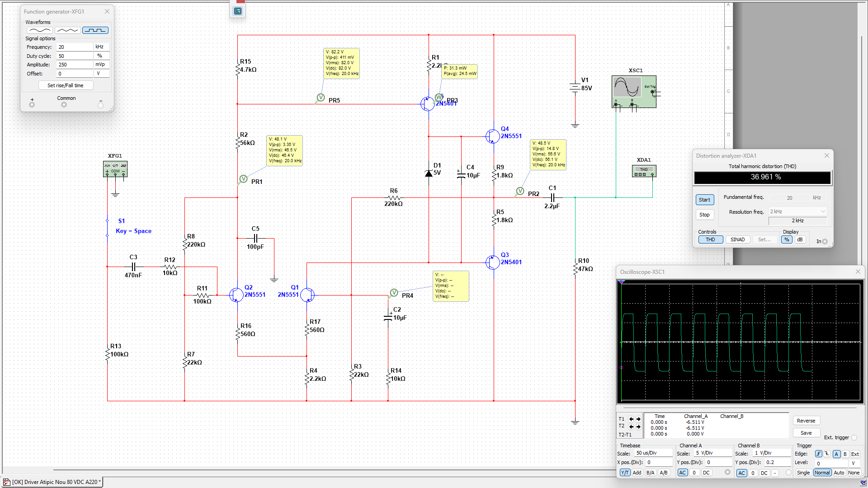Image resolution: width=868 pixels, height=488 pixels.
Task: Select SINAD control mode
Action: pos(738,240)
